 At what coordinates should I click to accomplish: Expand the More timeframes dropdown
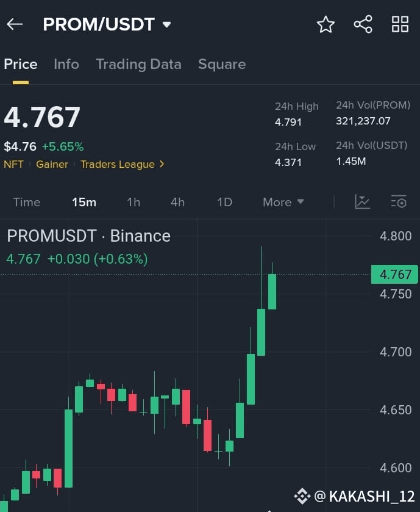click(x=283, y=202)
